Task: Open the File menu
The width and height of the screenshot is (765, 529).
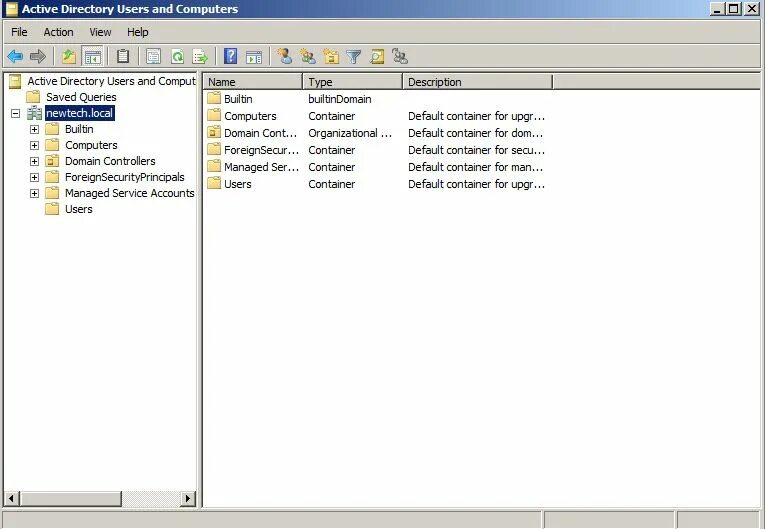Action: 19,32
